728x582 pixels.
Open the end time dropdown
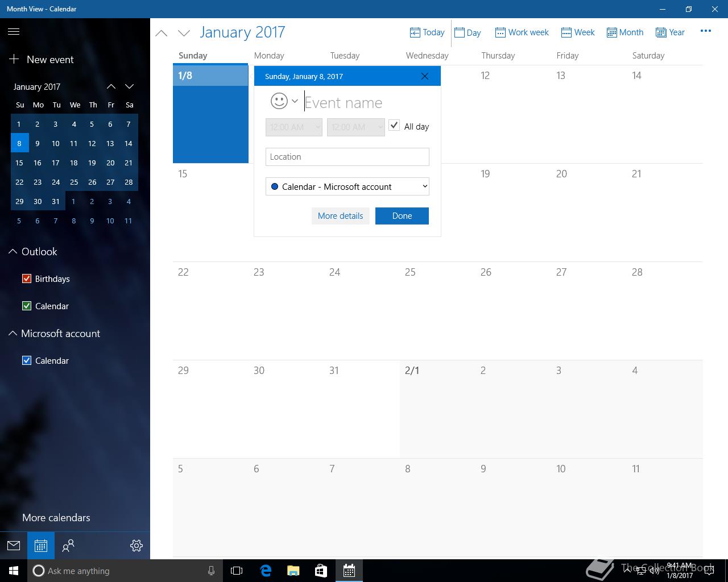(x=356, y=127)
